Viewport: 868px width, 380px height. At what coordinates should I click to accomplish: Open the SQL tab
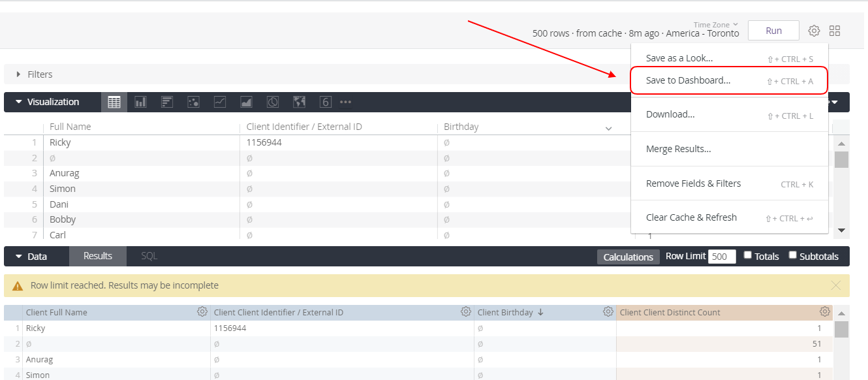click(149, 257)
